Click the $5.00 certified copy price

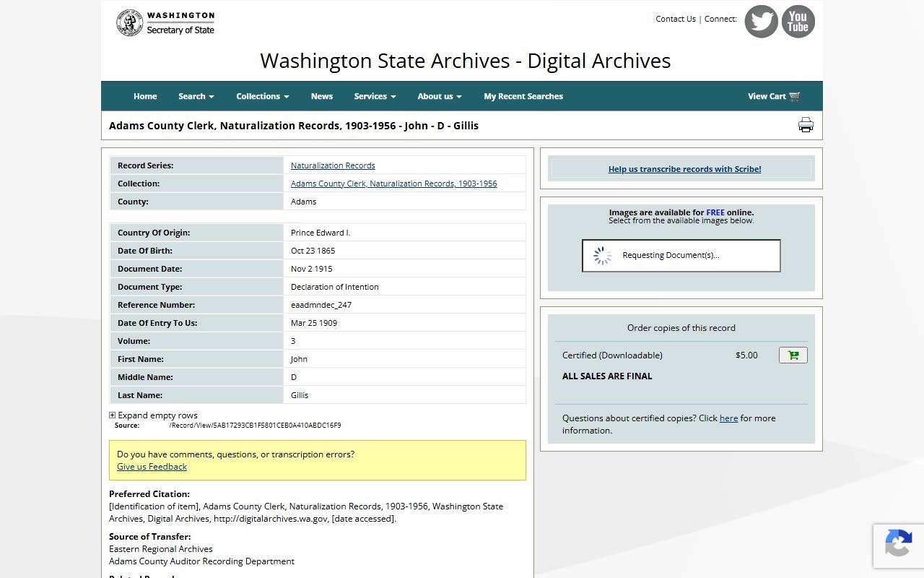[x=746, y=355]
